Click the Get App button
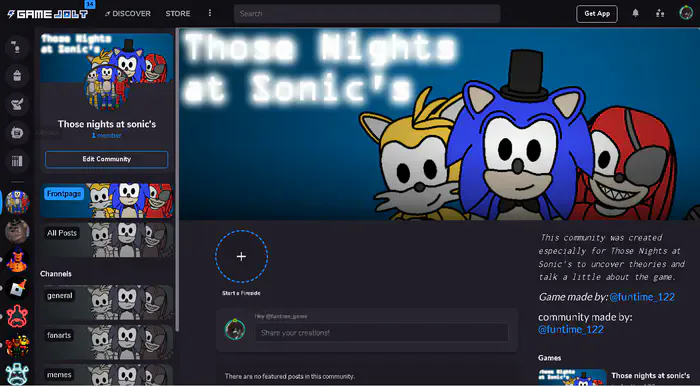700x386 pixels. coord(597,14)
